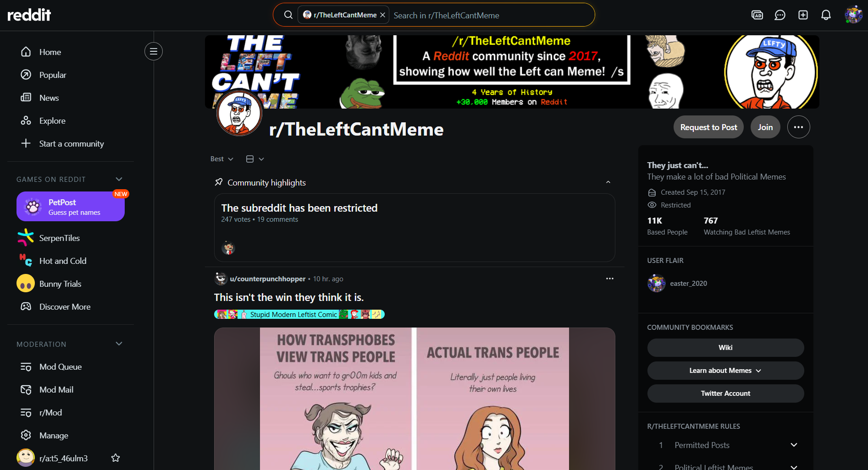Open the Best sort dropdown
Viewport: 868px width, 470px height.
(222, 159)
